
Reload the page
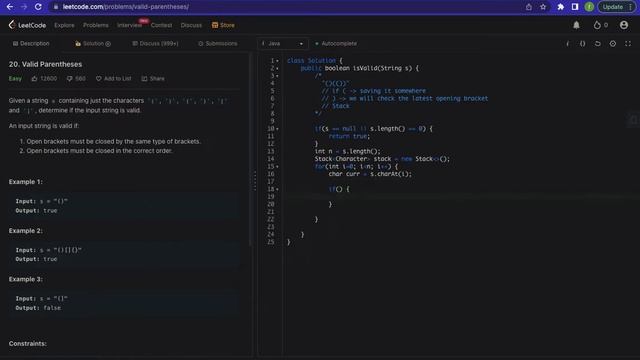(38, 7)
